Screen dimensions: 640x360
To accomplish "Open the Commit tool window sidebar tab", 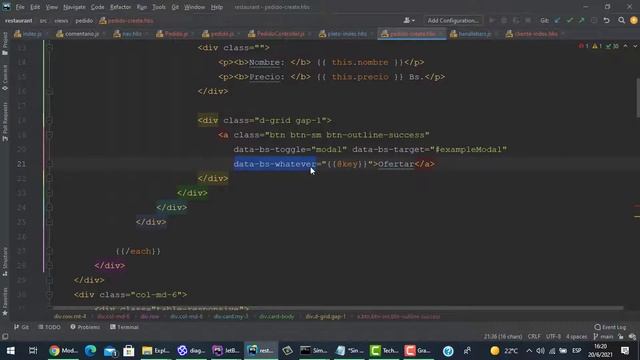I will point(5,78).
